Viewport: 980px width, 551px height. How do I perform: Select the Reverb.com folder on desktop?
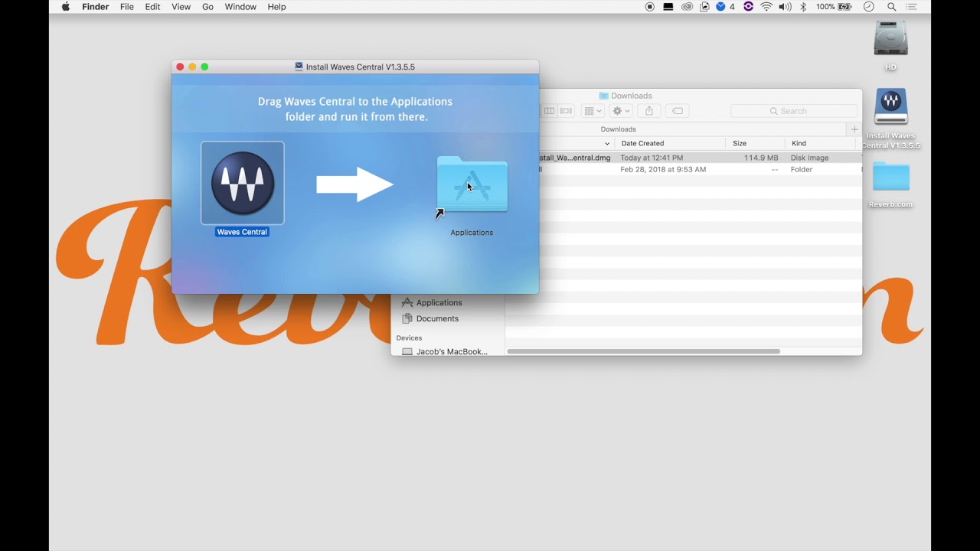(890, 177)
